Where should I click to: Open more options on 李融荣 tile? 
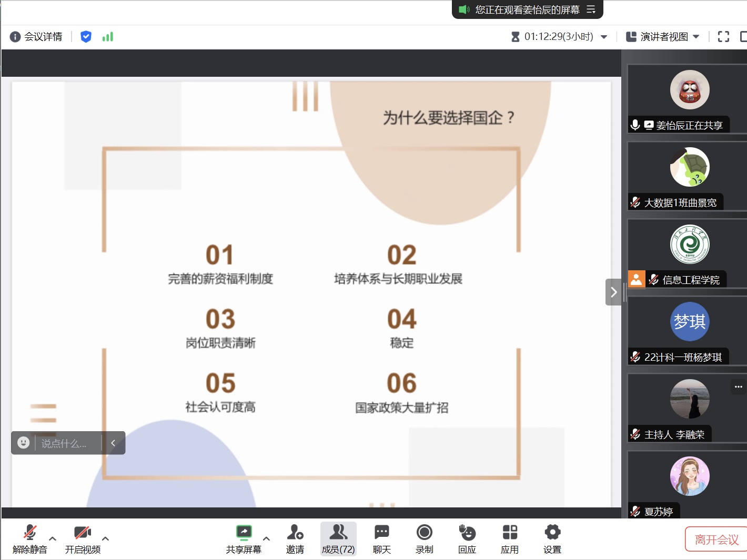pyautogui.click(x=739, y=386)
